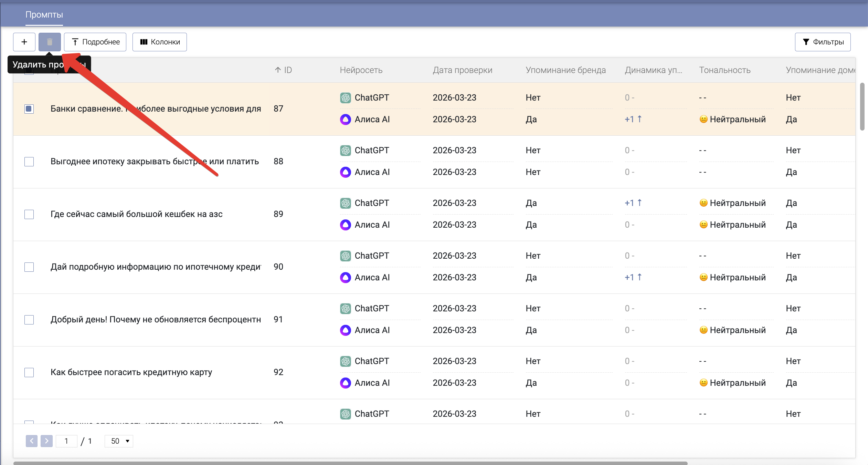The width and height of the screenshot is (868, 465).
Task: Open the Фильтры filter panel
Action: (x=823, y=42)
